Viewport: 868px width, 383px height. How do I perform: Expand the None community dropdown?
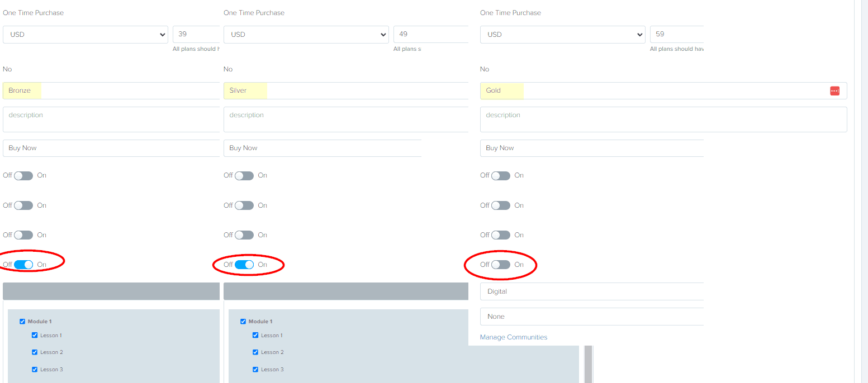591,316
